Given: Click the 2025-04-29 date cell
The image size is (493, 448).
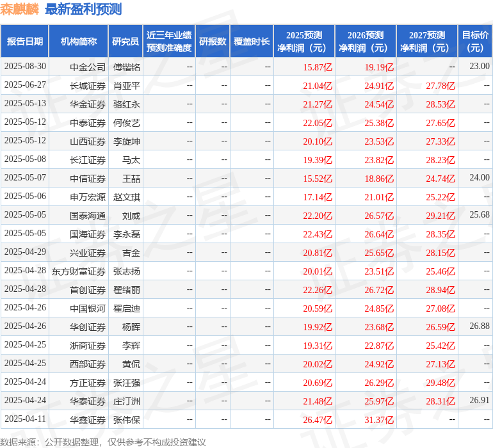Looking at the screenshot, I should click(25, 252).
